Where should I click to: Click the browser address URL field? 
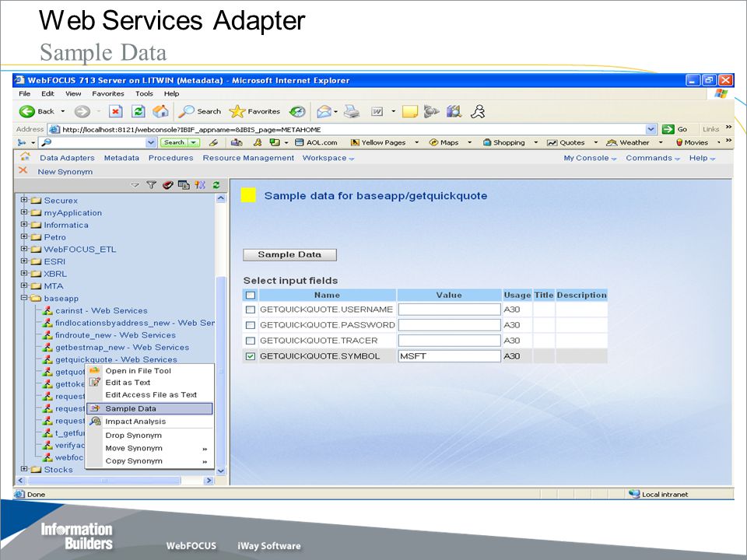tap(352, 129)
